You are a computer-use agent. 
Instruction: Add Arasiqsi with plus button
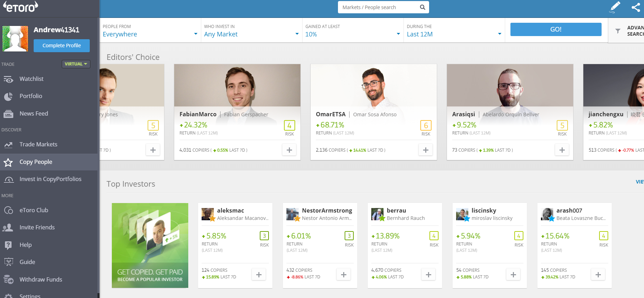point(562,150)
